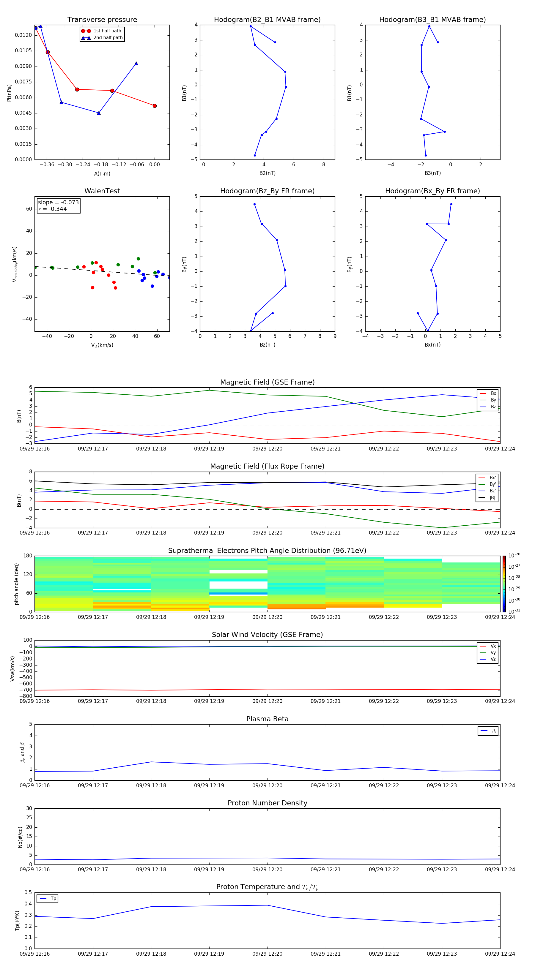Select the Bz entry in GSE field legend
The image size is (535, 980).
click(x=488, y=407)
